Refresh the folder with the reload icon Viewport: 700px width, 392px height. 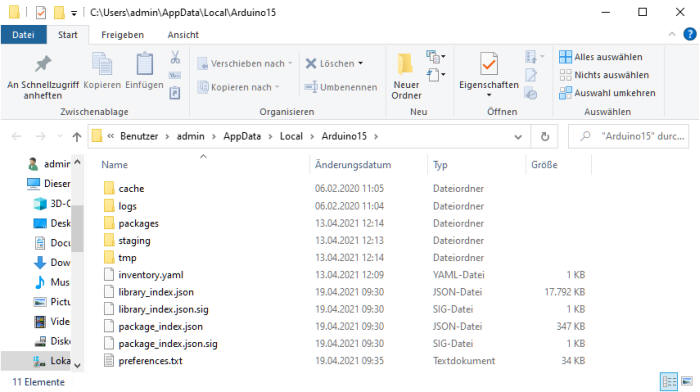click(x=545, y=137)
